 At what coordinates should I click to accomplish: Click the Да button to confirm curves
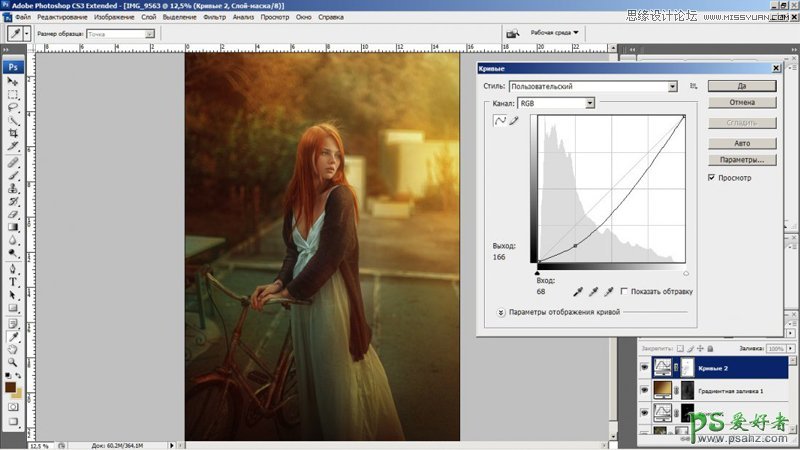coord(741,87)
